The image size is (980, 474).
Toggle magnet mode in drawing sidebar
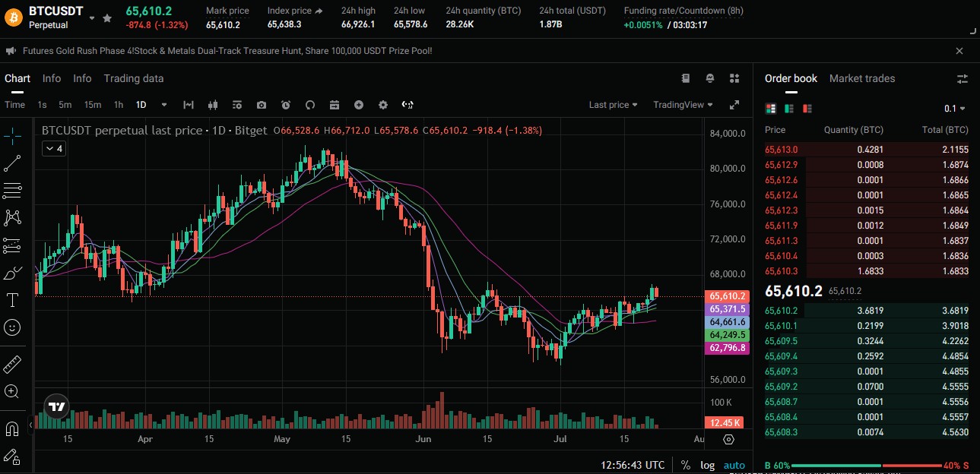click(11, 429)
